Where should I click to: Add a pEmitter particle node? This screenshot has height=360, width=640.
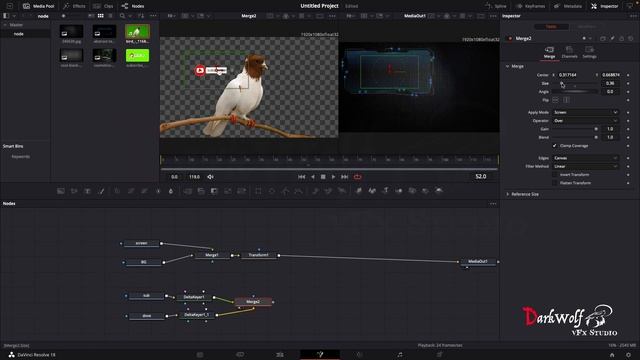click(315, 191)
